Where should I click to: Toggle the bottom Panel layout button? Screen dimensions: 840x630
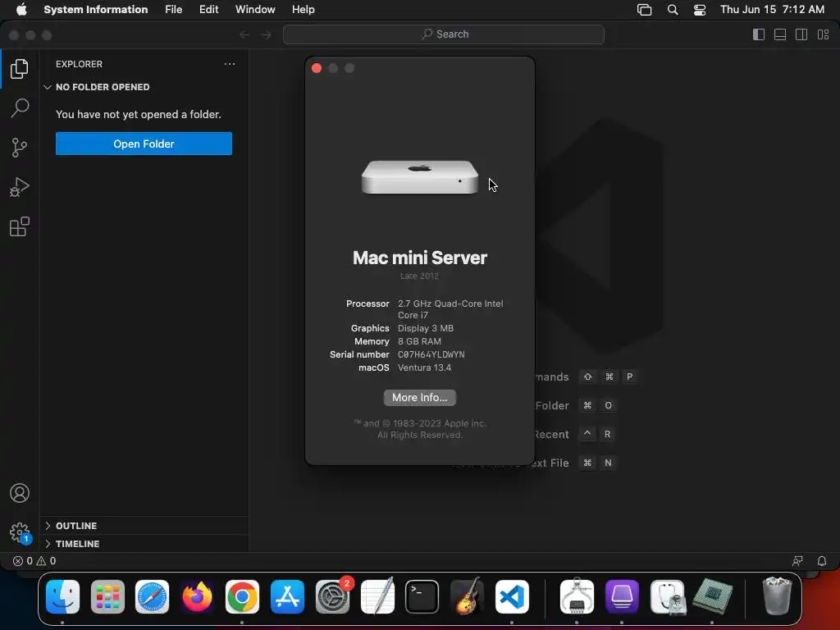click(780, 34)
